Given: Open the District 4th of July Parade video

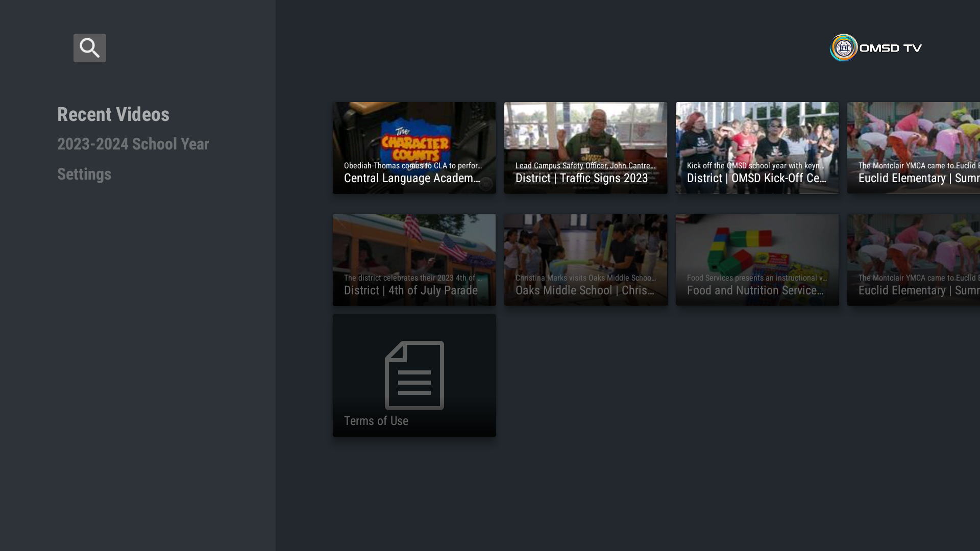Looking at the screenshot, I should coord(414,260).
